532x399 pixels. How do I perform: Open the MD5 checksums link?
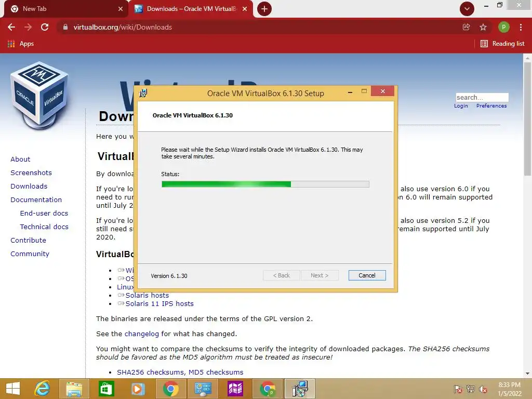(216, 372)
